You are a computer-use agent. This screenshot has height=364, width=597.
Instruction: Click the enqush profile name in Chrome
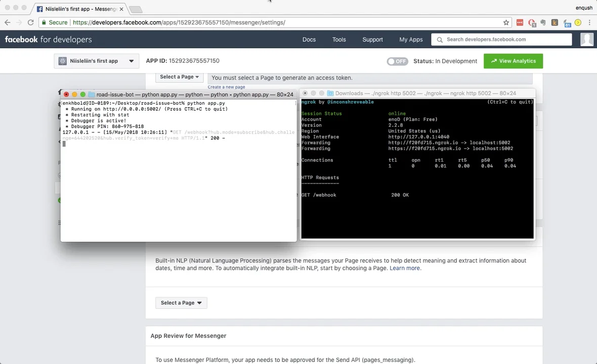point(584,8)
